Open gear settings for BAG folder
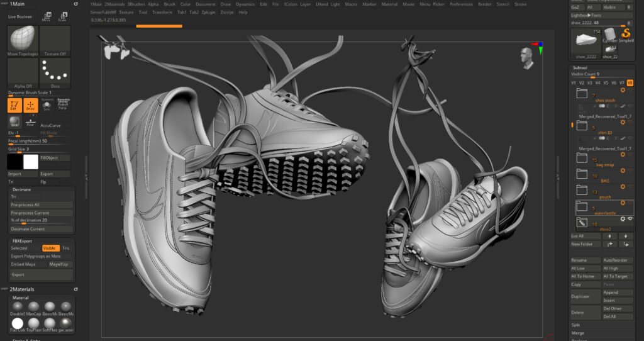The width and height of the screenshot is (644, 341). point(623,170)
